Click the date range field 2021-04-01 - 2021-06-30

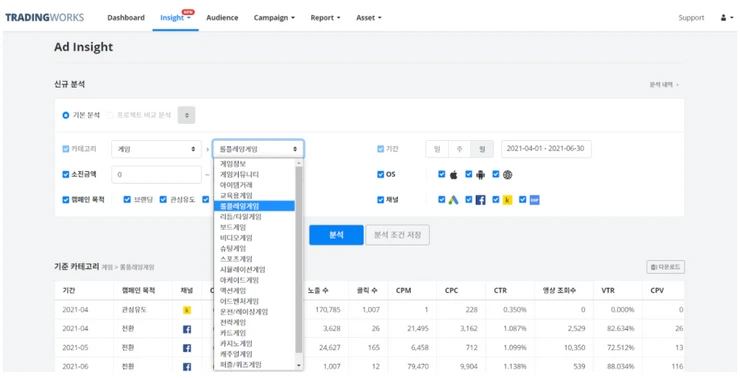[546, 149]
